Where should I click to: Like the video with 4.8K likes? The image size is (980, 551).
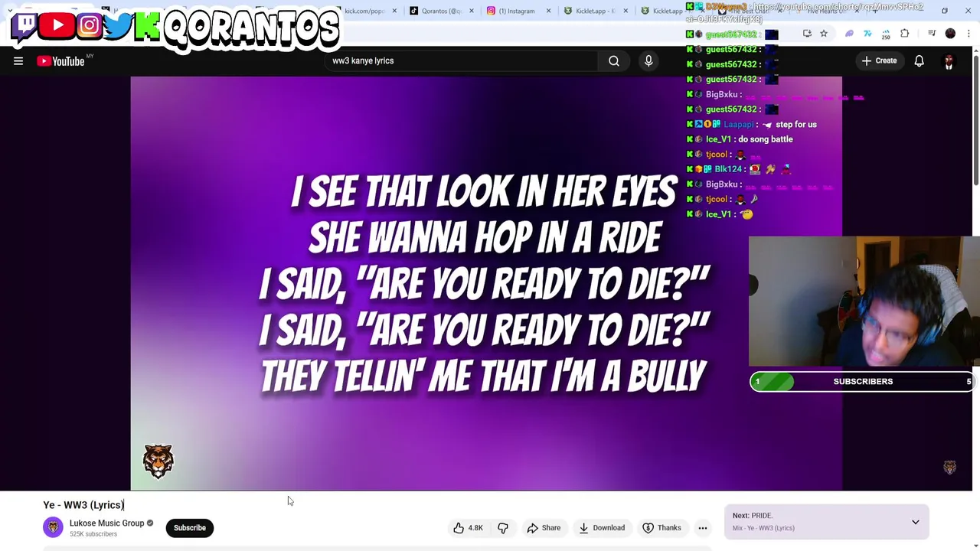click(x=468, y=527)
